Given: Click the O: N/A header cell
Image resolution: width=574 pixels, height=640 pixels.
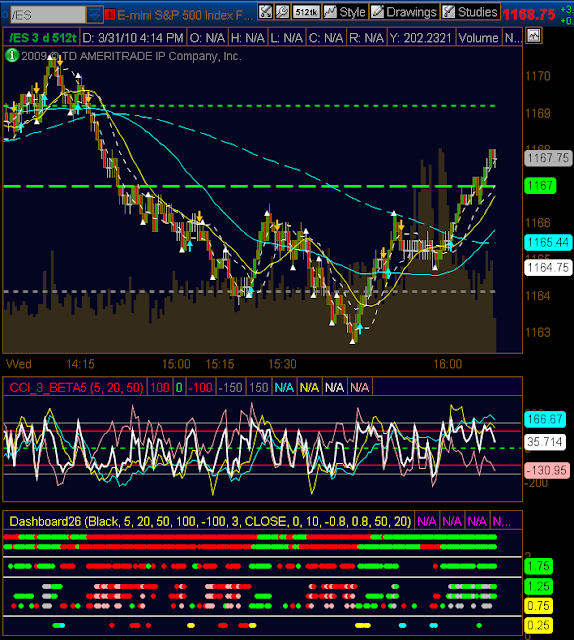Looking at the screenshot, I should pyautogui.click(x=207, y=38).
